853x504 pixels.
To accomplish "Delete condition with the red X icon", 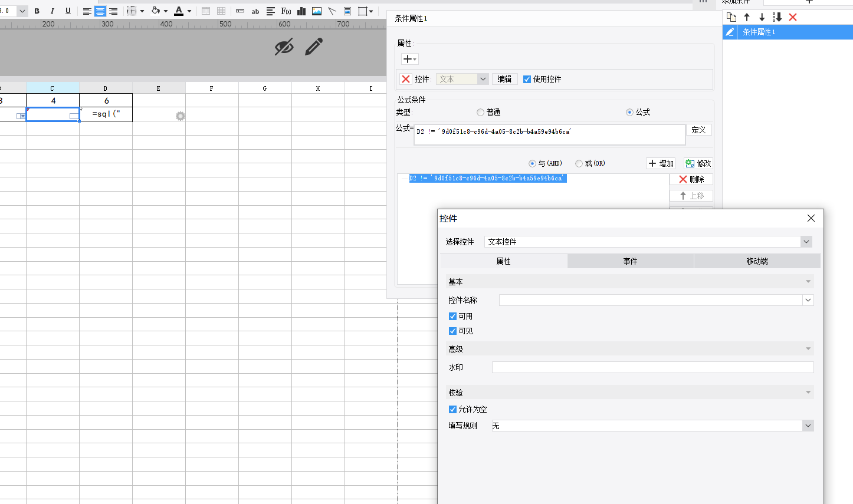I will click(793, 17).
